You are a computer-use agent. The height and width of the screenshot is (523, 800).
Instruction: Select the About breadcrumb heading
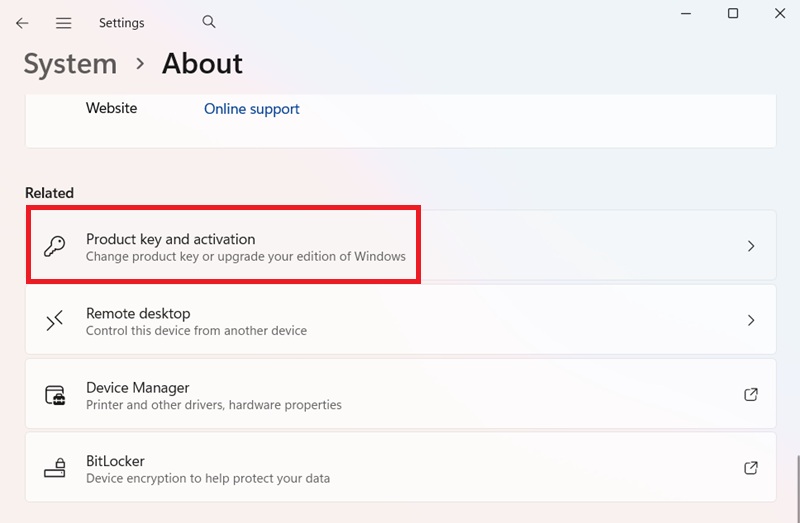pyautogui.click(x=202, y=64)
